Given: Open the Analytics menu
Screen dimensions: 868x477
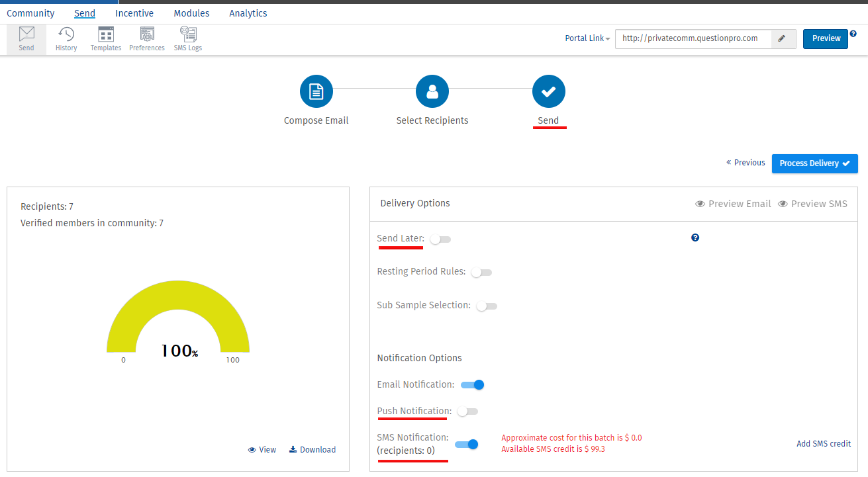Looking at the screenshot, I should 248,13.
